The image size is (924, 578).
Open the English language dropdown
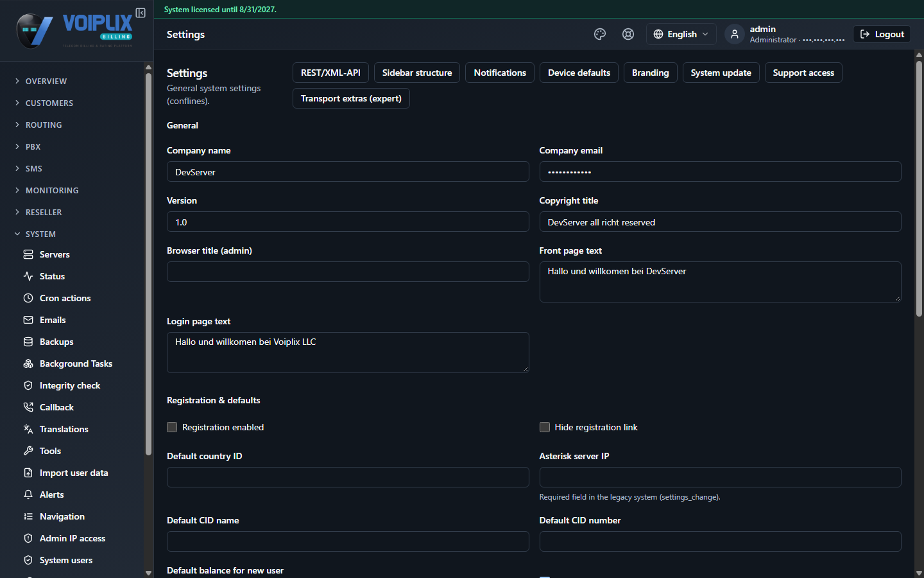(681, 34)
